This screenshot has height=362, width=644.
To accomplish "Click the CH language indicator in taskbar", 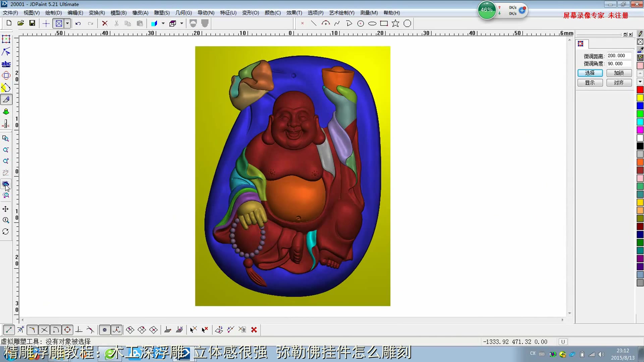I will point(533,354).
